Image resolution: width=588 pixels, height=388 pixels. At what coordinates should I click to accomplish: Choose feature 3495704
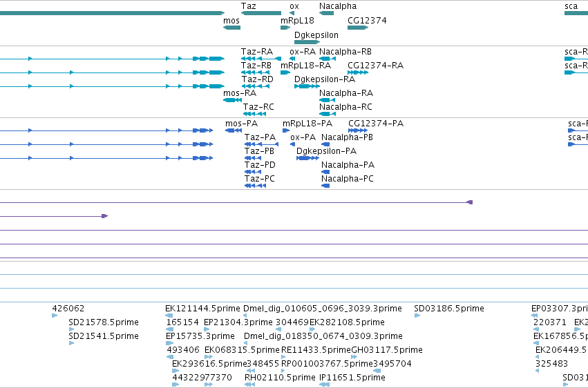pyautogui.click(x=392, y=364)
